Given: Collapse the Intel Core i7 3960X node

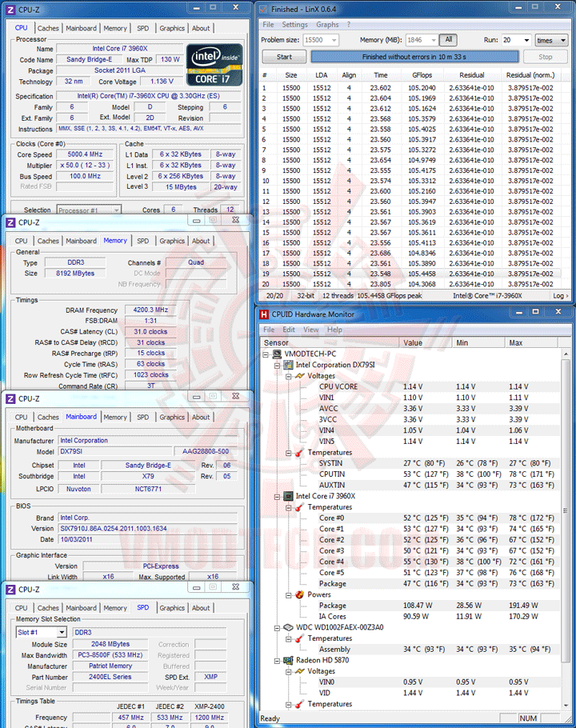Looking at the screenshot, I should [277, 496].
